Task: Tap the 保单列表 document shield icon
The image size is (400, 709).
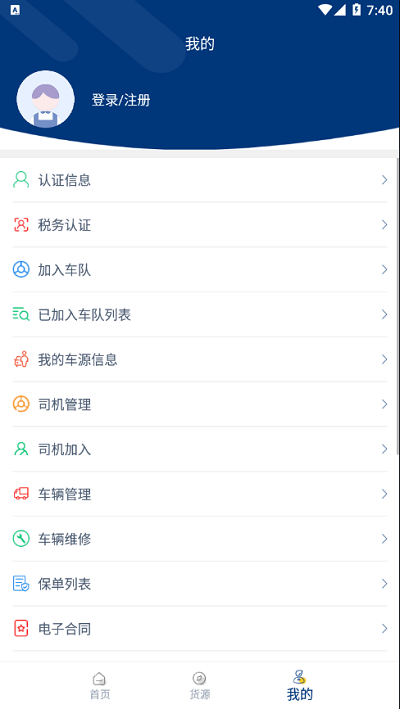Action: tap(21, 583)
